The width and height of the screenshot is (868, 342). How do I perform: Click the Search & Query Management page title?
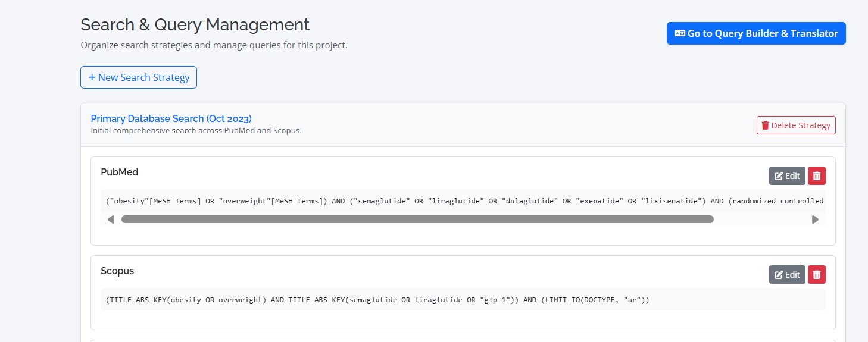(x=195, y=25)
